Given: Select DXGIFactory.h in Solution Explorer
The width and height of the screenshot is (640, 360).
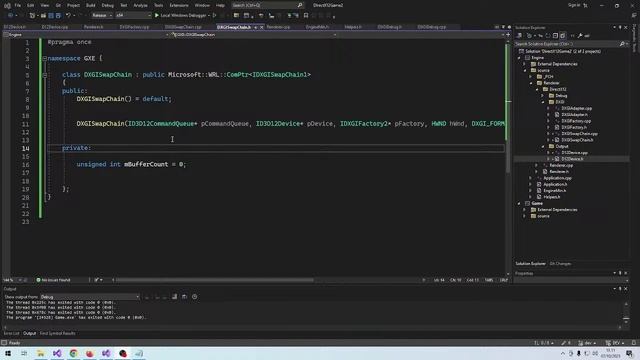Looking at the screenshot, I should [574, 127].
